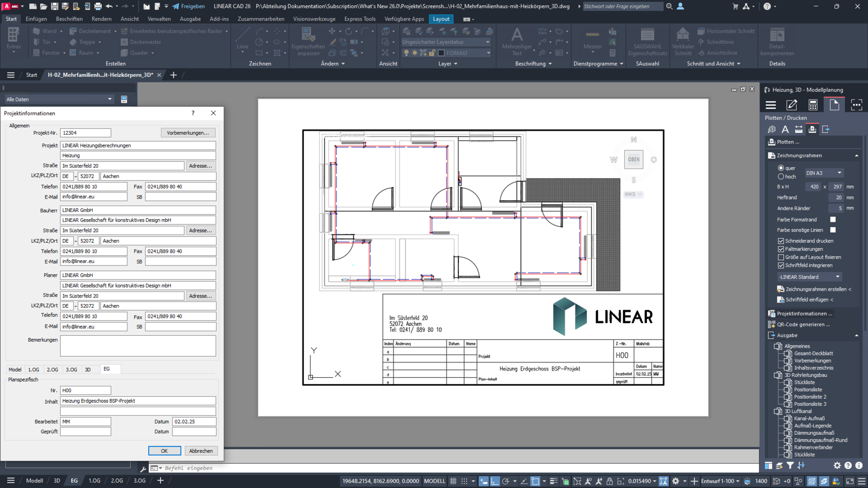Click the Eigenschaften anpassen icon

click(x=308, y=35)
